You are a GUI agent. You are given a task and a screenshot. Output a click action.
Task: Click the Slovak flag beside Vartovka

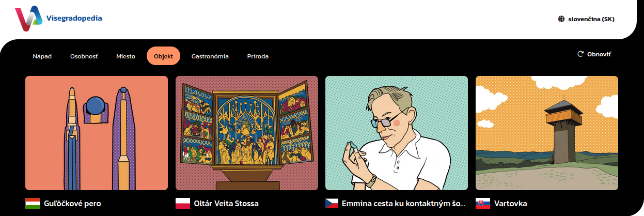coord(483,203)
